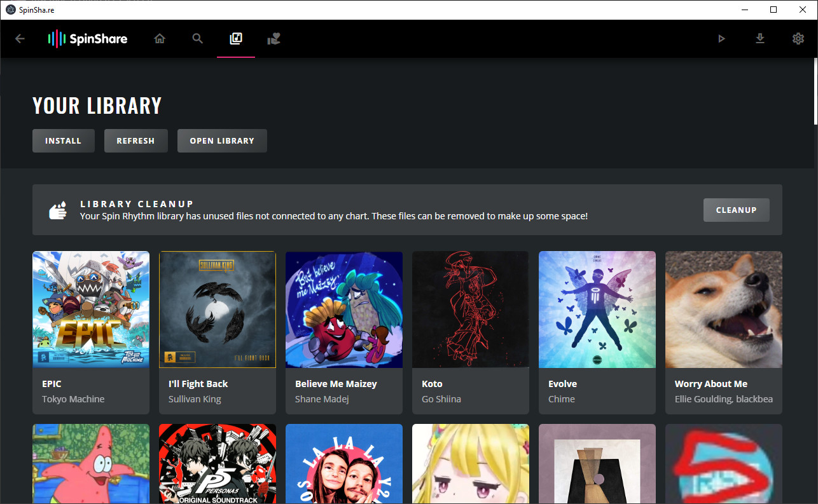The image size is (818, 504).
Task: Open the Believe Me Maizey cover art
Action: [x=344, y=310]
